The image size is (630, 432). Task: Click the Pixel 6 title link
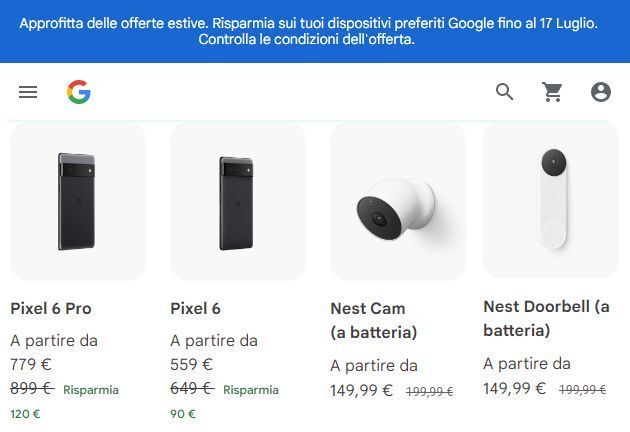point(196,308)
